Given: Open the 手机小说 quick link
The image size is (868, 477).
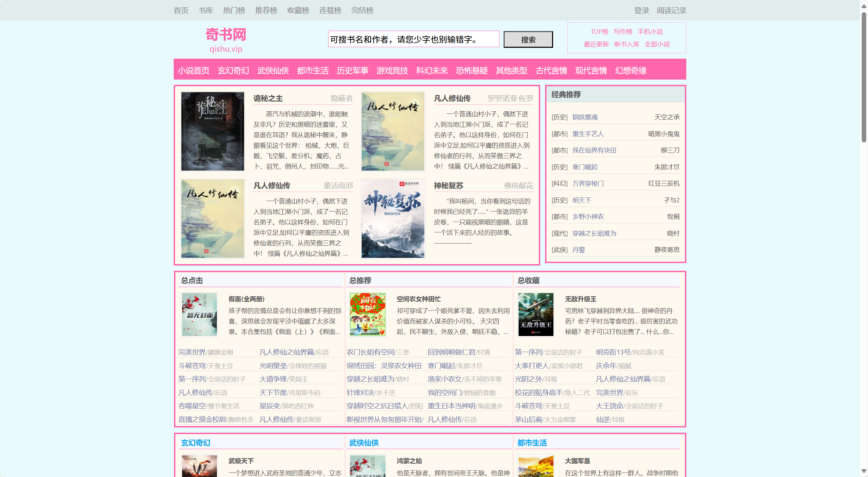Looking at the screenshot, I should click(x=650, y=32).
